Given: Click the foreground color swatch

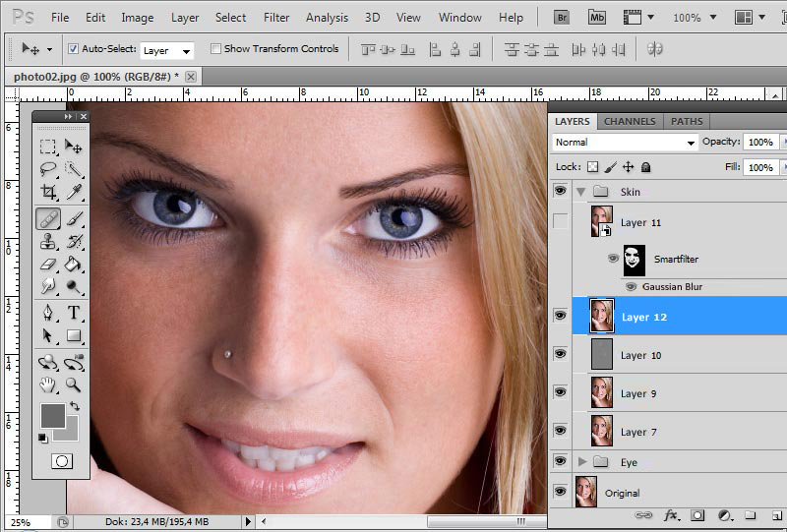Looking at the screenshot, I should tap(51, 415).
